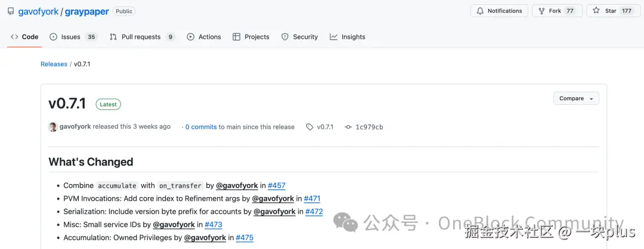Click @gavofyork mention in the #475 line
The width and height of the screenshot is (644, 249).
tap(205, 238)
